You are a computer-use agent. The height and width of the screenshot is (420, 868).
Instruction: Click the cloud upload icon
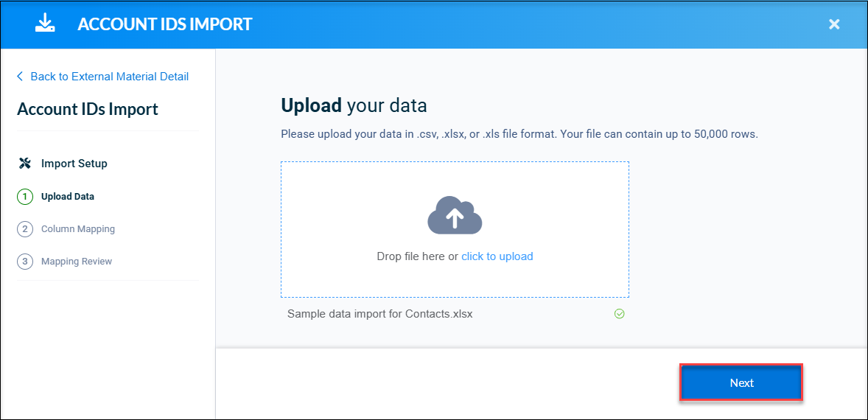click(455, 215)
